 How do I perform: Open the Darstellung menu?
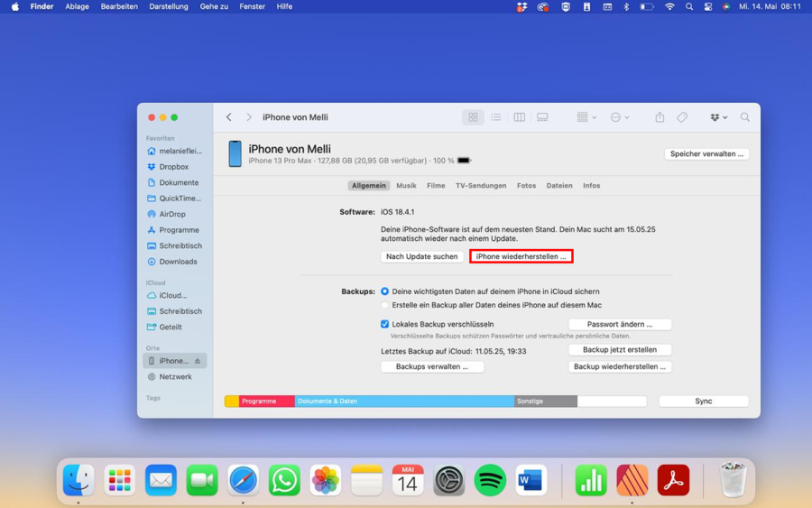pos(169,6)
